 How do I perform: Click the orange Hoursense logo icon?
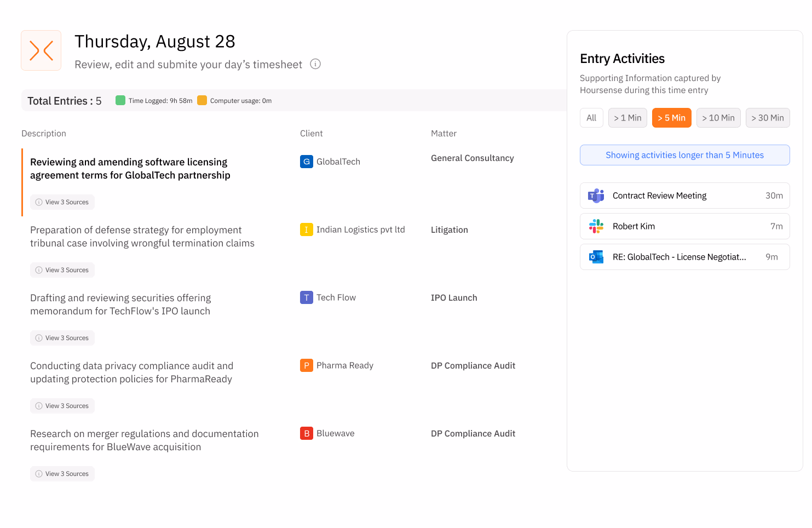click(41, 50)
